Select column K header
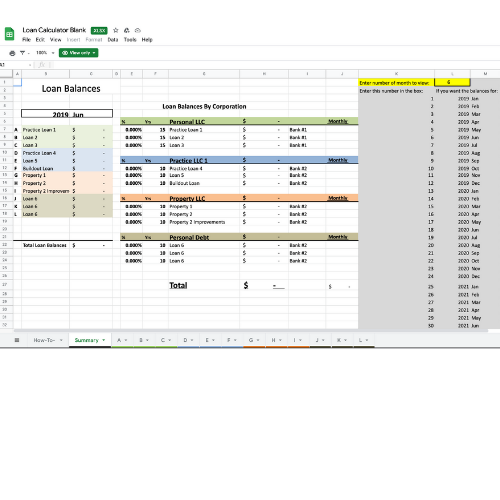500x500 pixels. 396,74
